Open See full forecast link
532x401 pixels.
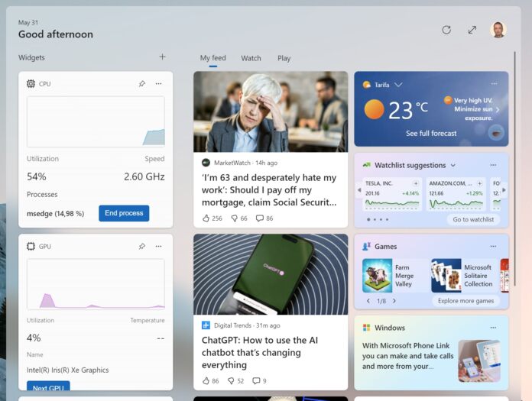[431, 133]
